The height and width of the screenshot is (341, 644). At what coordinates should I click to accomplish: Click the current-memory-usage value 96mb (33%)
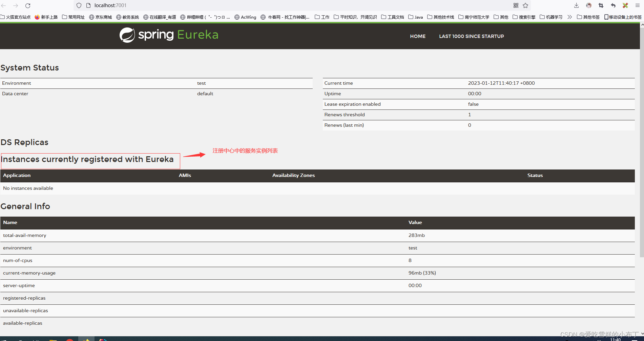point(422,273)
